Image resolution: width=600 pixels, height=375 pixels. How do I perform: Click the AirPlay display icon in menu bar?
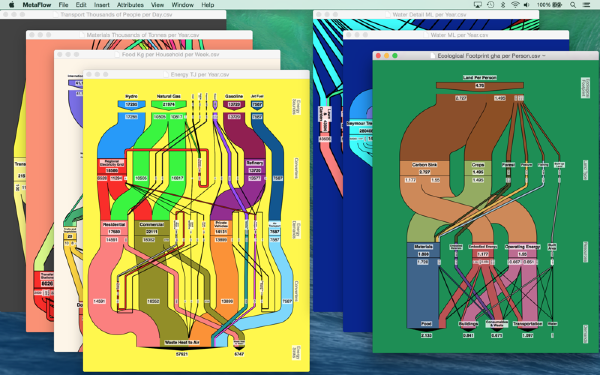tap(478, 5)
